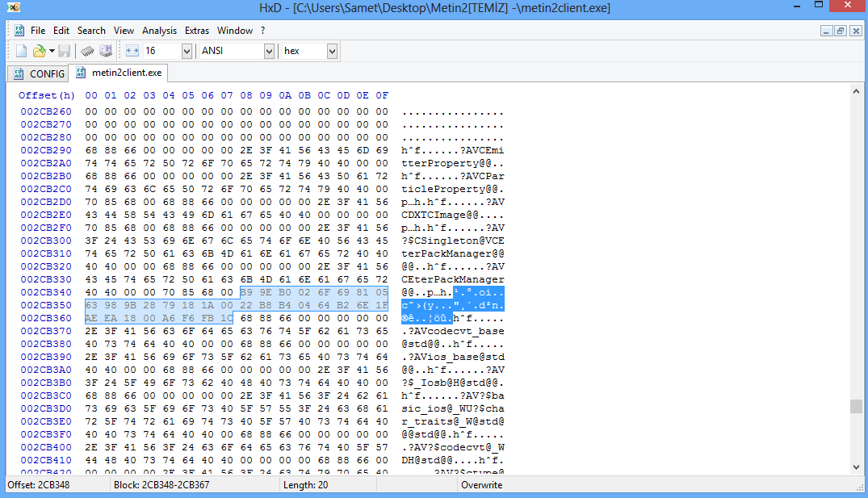
Task: Click the text '.?AVios_base@std'
Action: coord(453,357)
